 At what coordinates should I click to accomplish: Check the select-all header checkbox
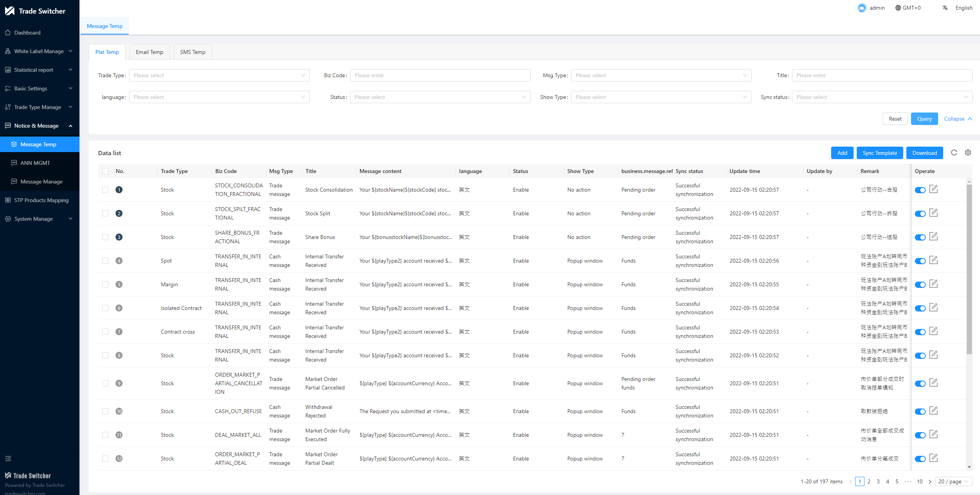click(105, 171)
